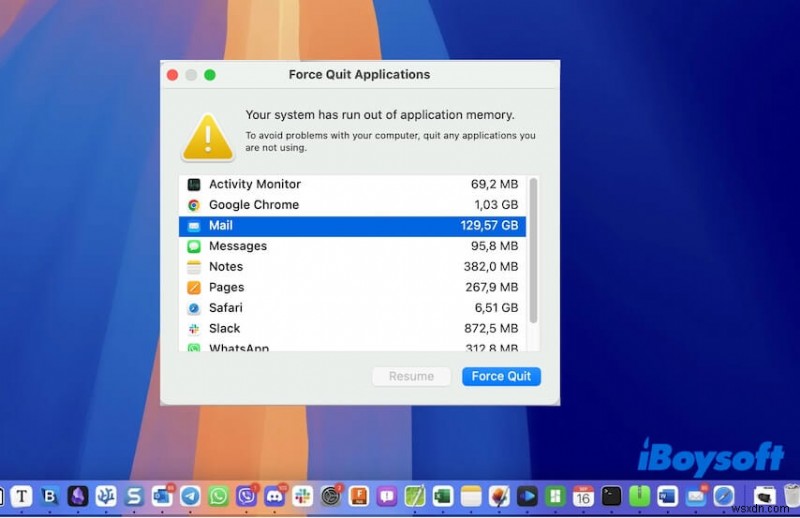Open Calendar showing 16 in the Dock
This screenshot has height=518, width=800.
583,496
